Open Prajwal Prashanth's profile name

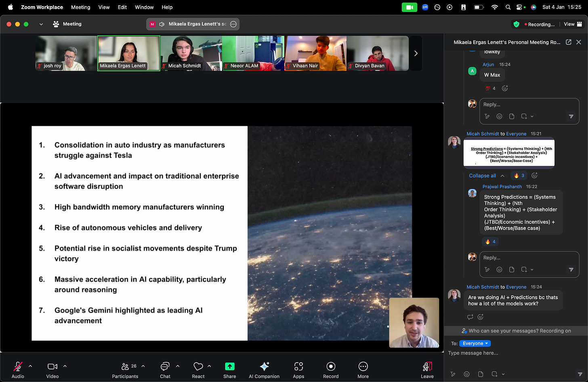pos(502,187)
